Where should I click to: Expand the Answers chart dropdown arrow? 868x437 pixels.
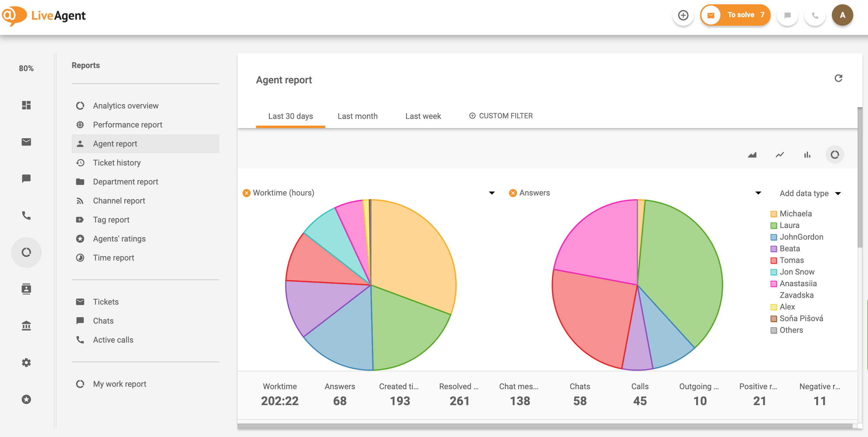coord(758,192)
